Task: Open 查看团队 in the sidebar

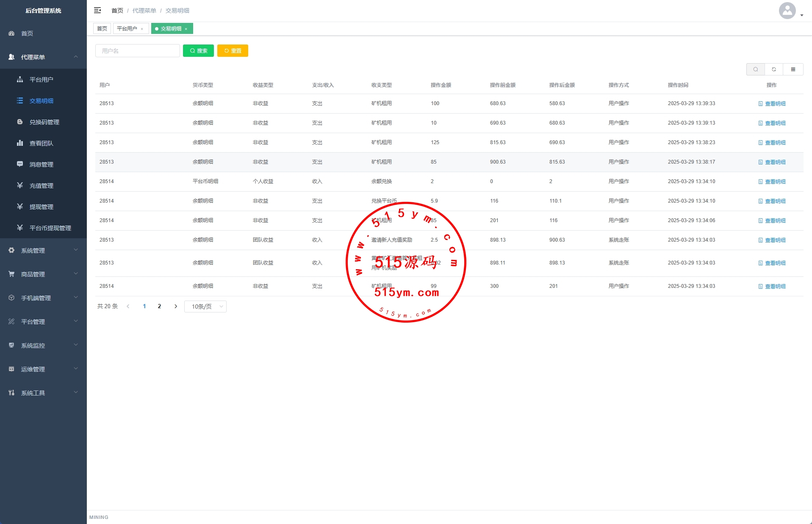Action: (41, 143)
